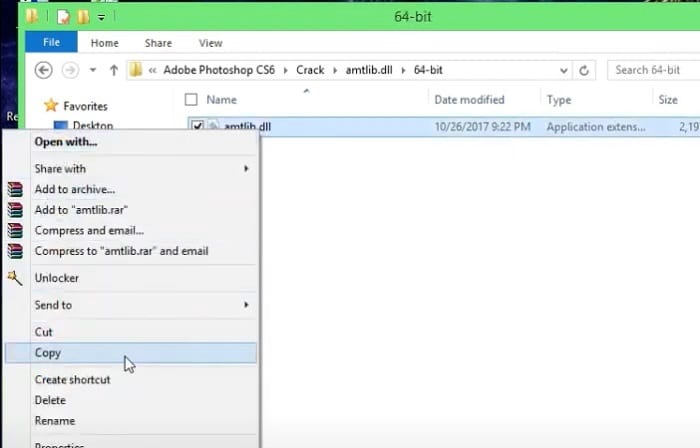This screenshot has height=448, width=700.
Task: Expand the arrow after Adobe Photoshop CS6
Action: point(286,71)
